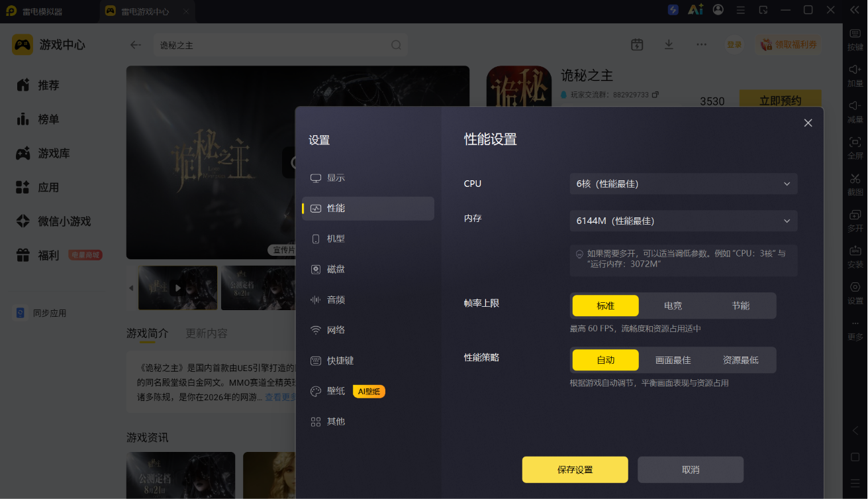The height and width of the screenshot is (499, 868).
Task: Click the user account icon in title bar
Action: [718, 10]
